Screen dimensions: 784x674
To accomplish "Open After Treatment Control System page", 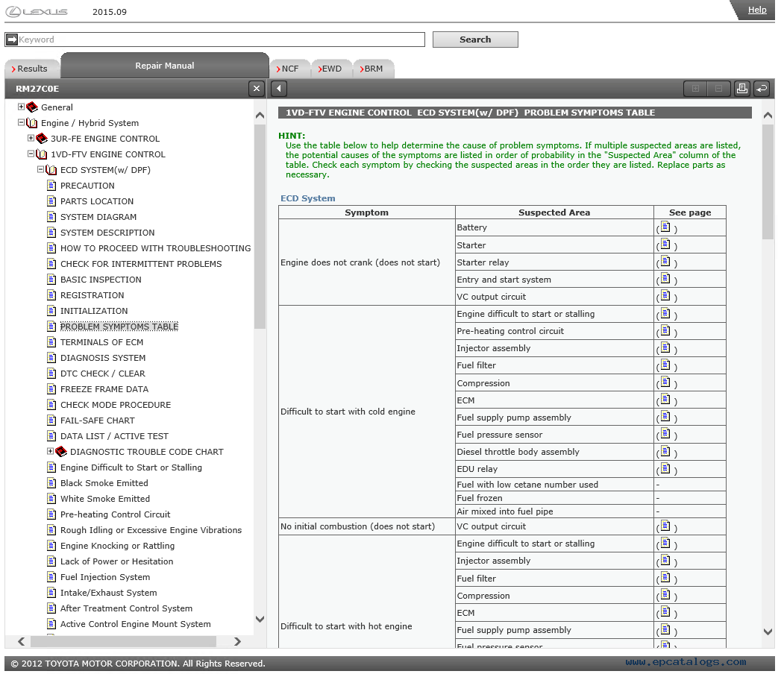I will [126, 608].
